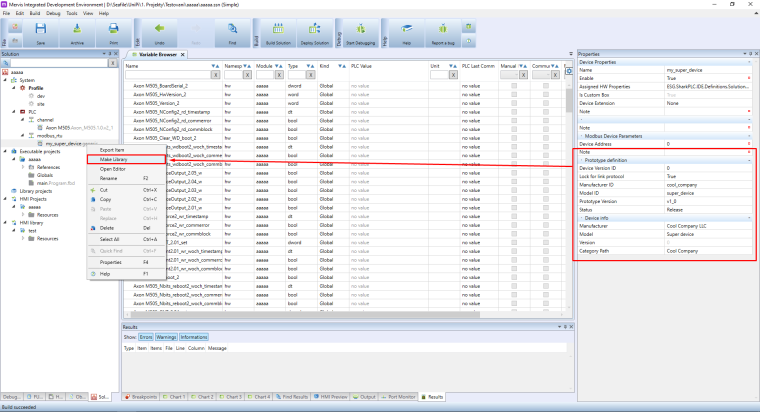Toggle Manual checkbox for Axon M505_BoardSerial_2

point(514,86)
